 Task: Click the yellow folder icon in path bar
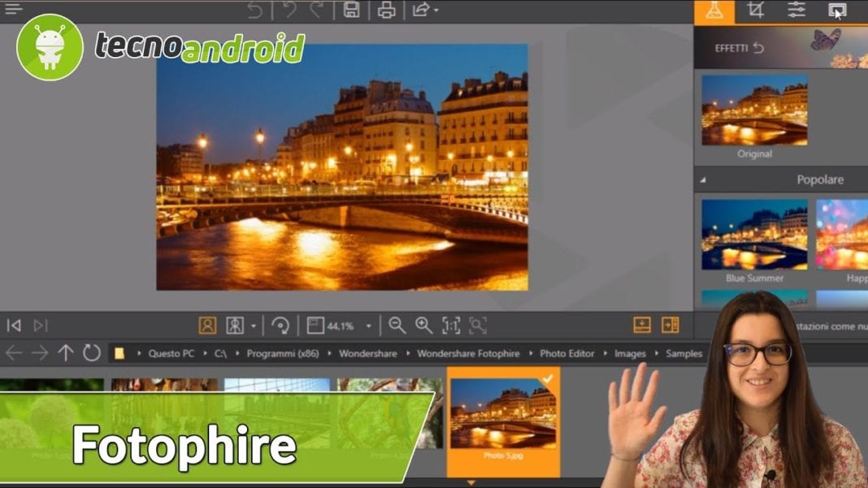119,353
